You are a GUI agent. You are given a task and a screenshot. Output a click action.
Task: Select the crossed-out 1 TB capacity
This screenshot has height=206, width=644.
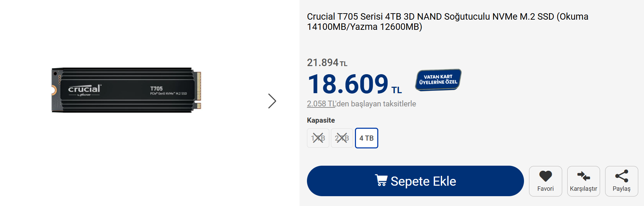click(318, 138)
